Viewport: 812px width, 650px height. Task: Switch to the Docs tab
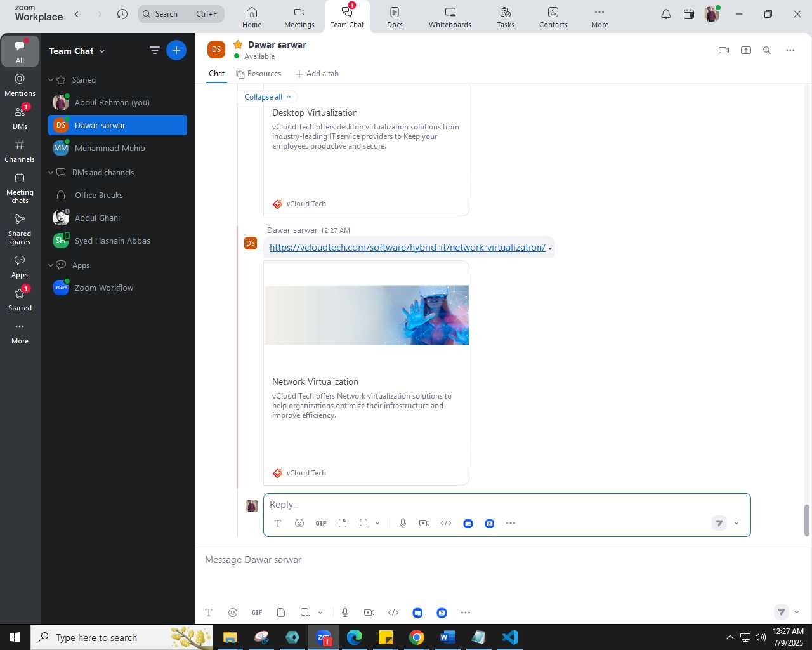pyautogui.click(x=395, y=17)
